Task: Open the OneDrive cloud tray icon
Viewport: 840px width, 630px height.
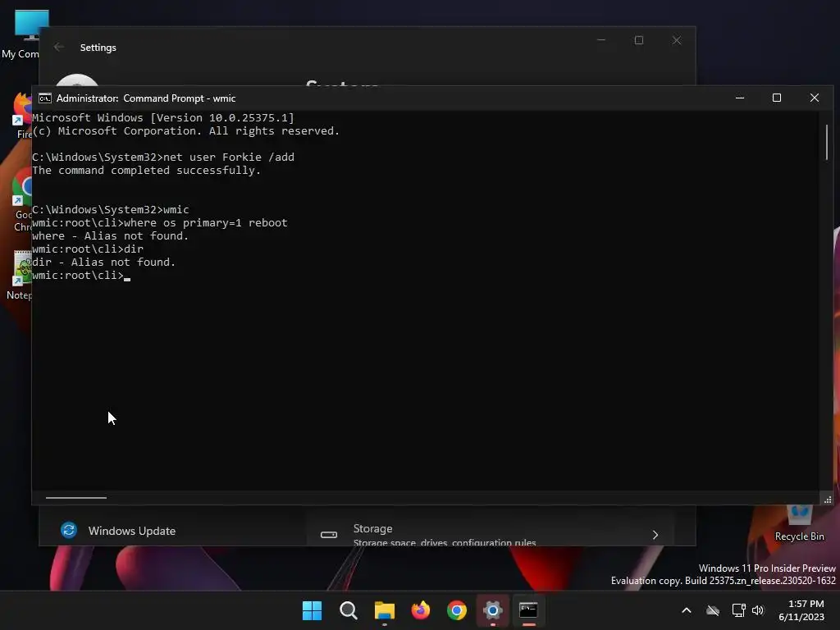Action: (713, 610)
